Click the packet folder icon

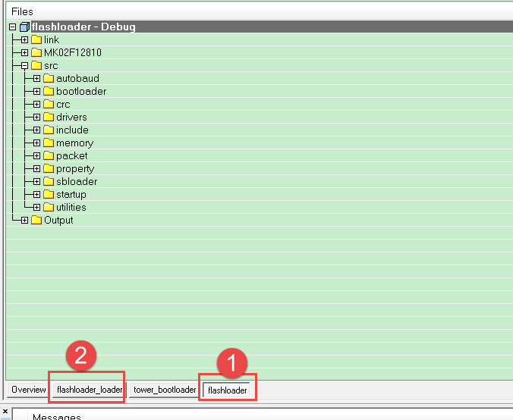(x=49, y=156)
